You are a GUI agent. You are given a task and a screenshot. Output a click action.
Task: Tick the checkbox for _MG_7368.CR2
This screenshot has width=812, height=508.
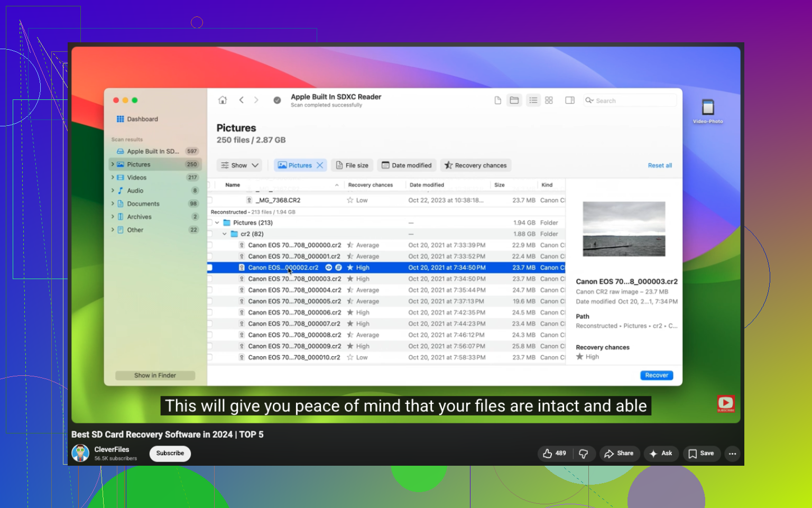tap(210, 200)
